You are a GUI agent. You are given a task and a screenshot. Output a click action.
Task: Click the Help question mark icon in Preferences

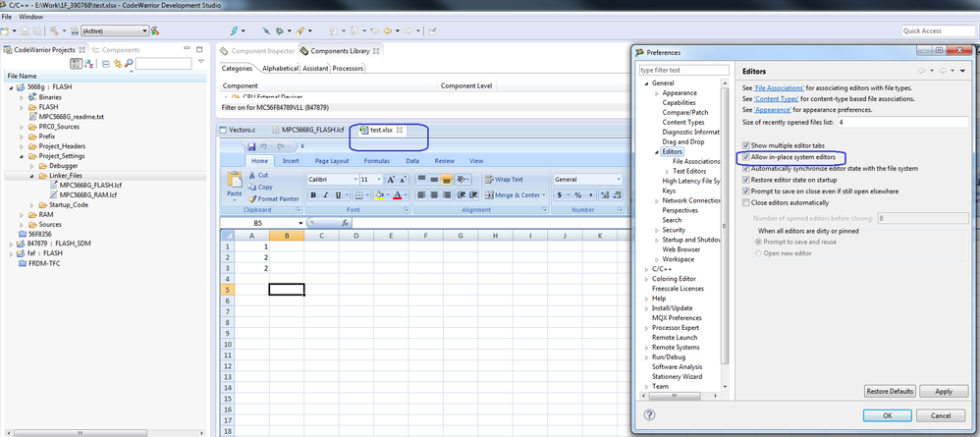[x=649, y=415]
